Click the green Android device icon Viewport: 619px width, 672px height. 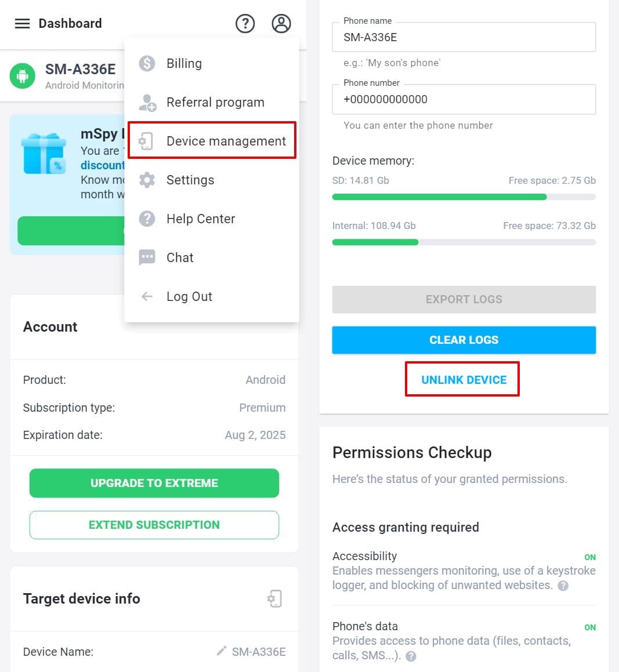point(22,76)
